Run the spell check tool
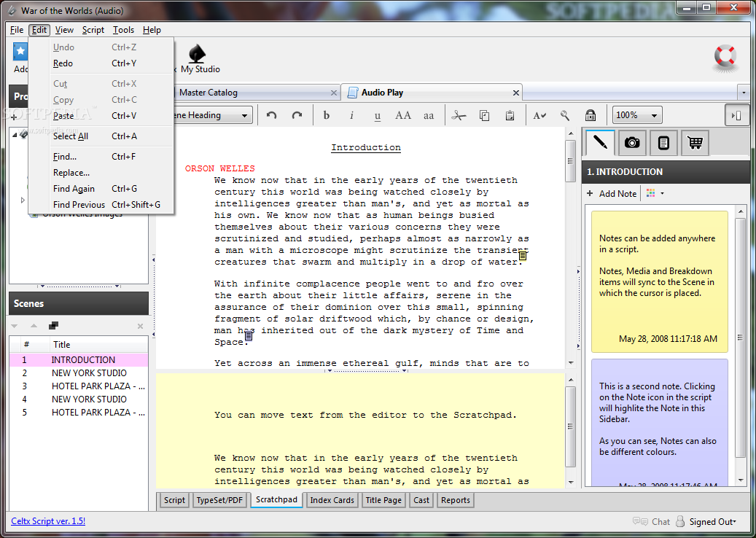The image size is (756, 538). coord(539,115)
